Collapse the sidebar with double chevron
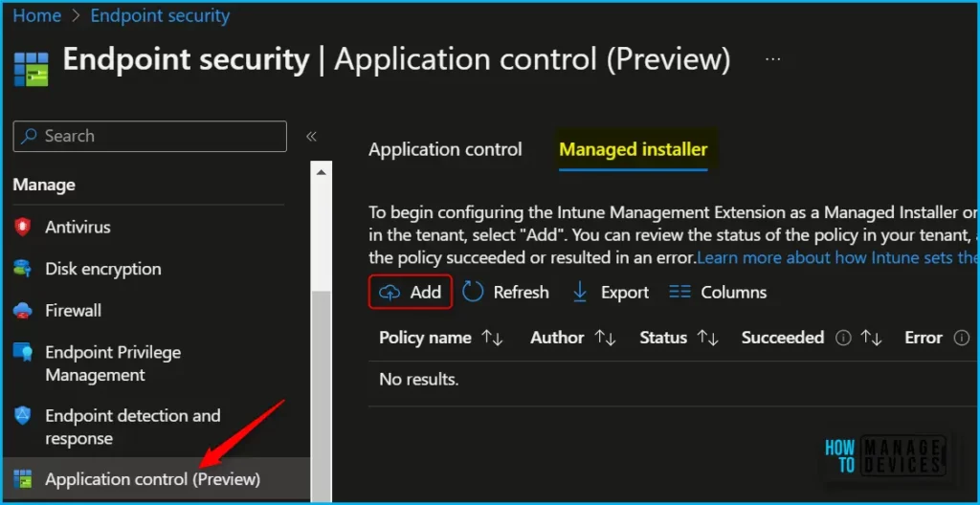 pos(311,136)
